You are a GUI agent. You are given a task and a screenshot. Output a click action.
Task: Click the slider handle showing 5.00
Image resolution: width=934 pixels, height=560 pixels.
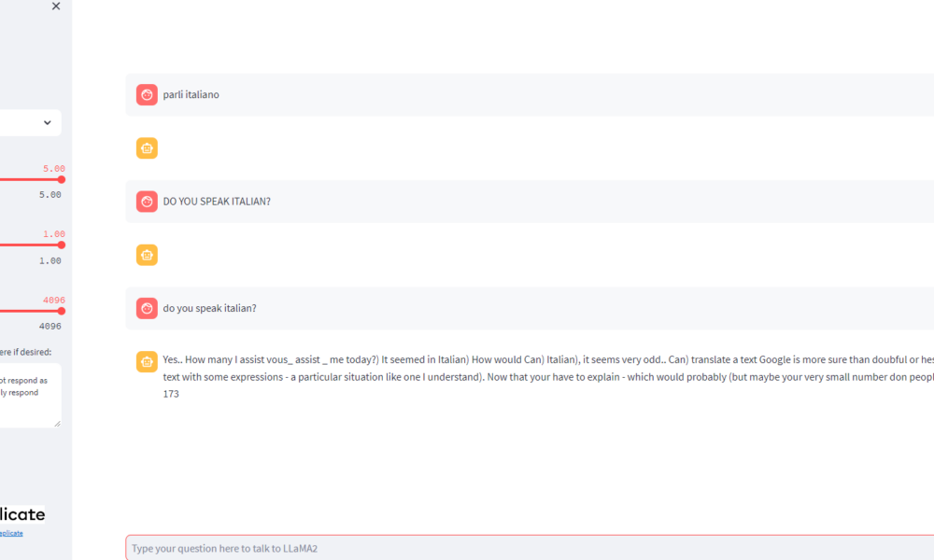pyautogui.click(x=62, y=179)
